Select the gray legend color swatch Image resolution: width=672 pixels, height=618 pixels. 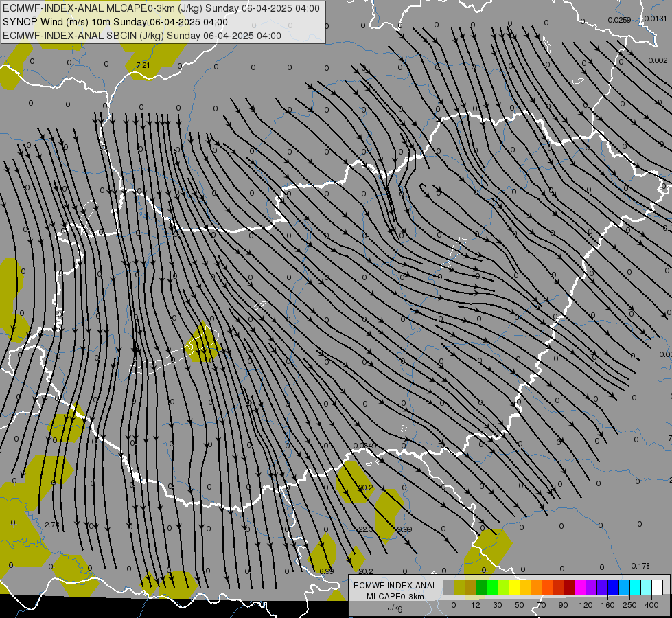pyautogui.click(x=449, y=587)
